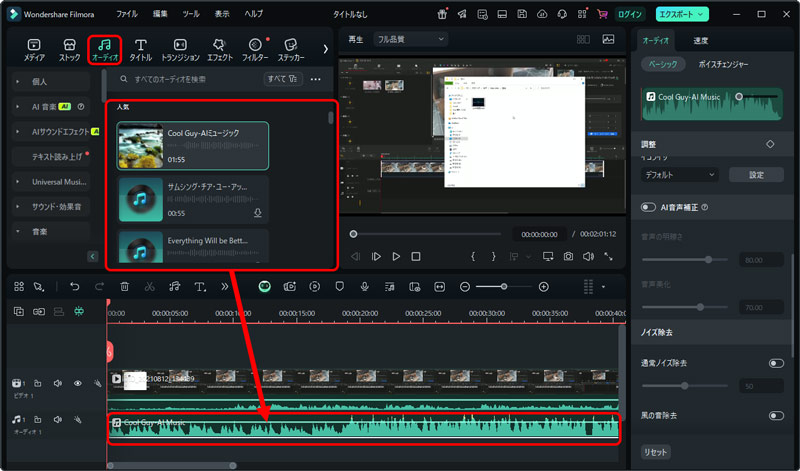
Task: Click the audio search field
Action: tap(189, 79)
